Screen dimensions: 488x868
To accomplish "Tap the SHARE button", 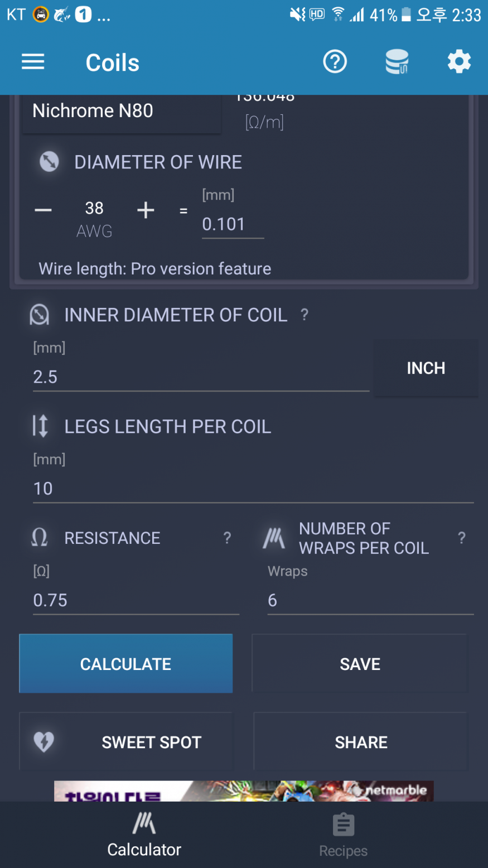I will click(x=361, y=742).
